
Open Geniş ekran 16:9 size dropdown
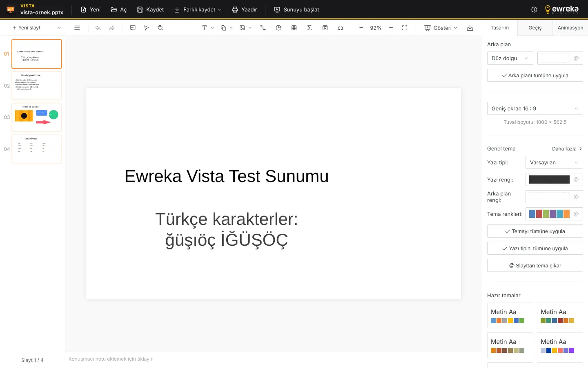click(x=535, y=108)
